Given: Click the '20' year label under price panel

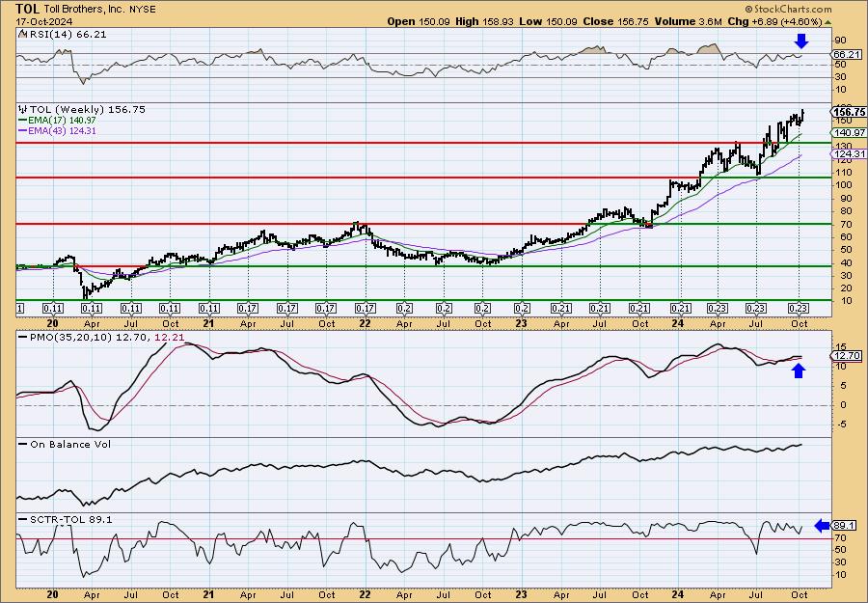Looking at the screenshot, I should (53, 323).
